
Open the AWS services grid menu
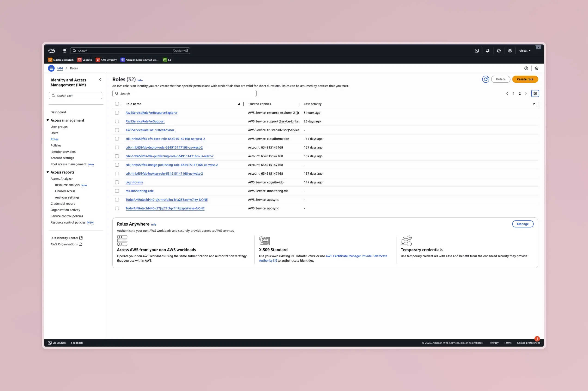pyautogui.click(x=64, y=51)
